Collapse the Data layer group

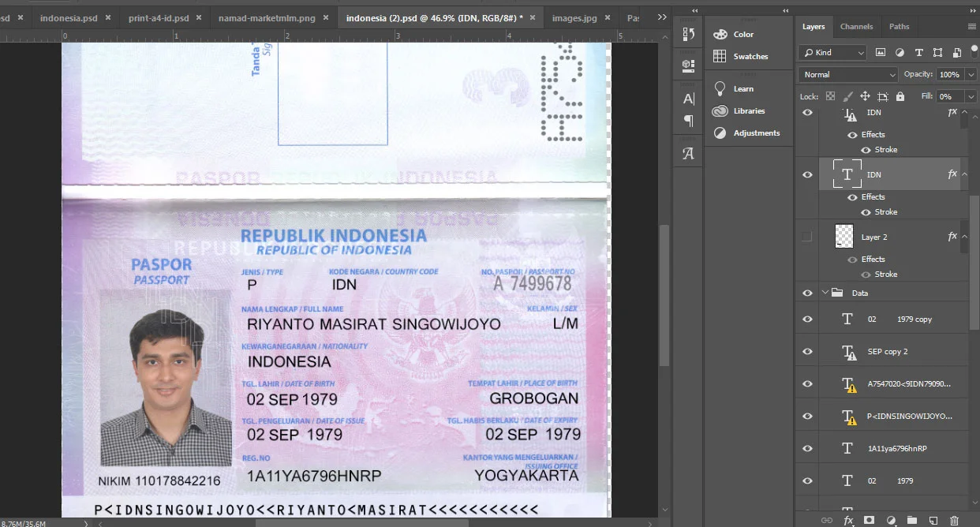[825, 293]
